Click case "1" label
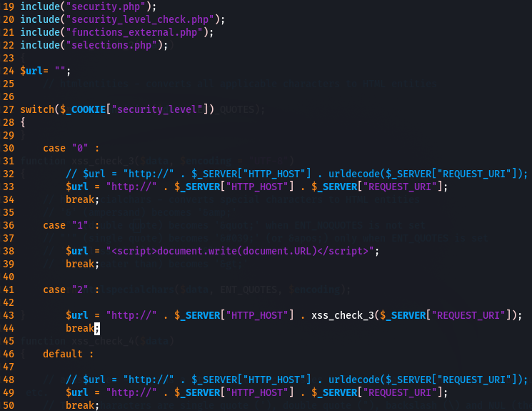 tap(71, 225)
